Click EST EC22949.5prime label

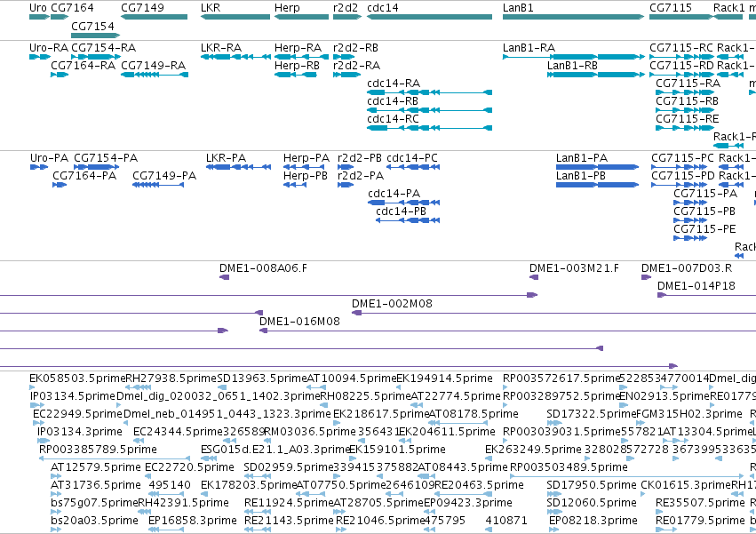[77, 414]
